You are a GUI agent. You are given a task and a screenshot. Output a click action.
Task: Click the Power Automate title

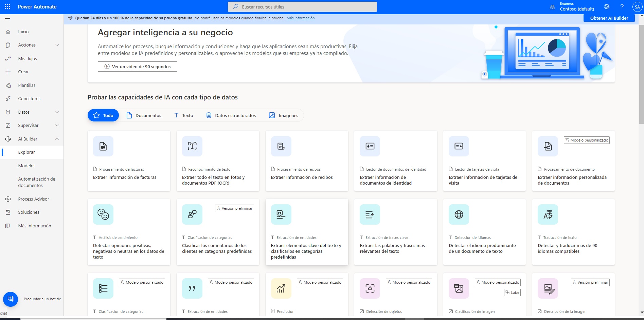(x=37, y=7)
